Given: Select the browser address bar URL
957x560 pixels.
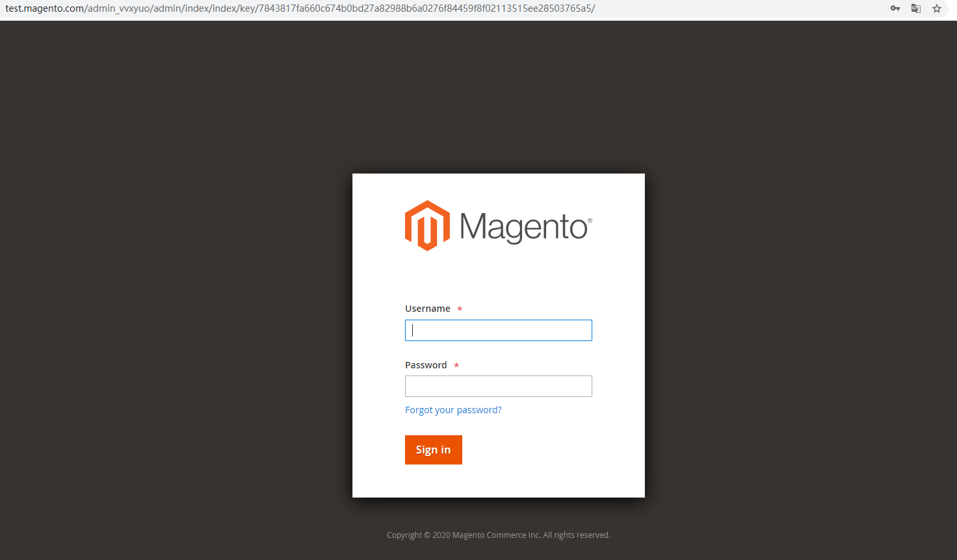Looking at the screenshot, I should tap(300, 8).
